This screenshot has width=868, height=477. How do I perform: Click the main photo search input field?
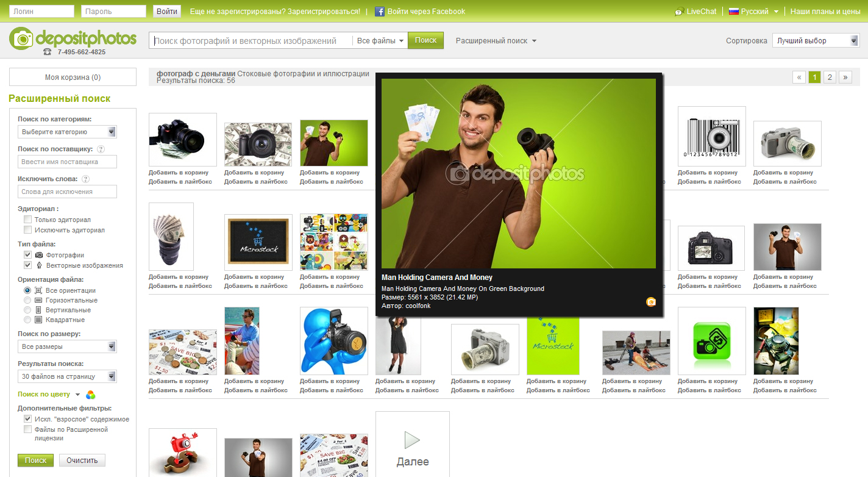pyautogui.click(x=251, y=41)
